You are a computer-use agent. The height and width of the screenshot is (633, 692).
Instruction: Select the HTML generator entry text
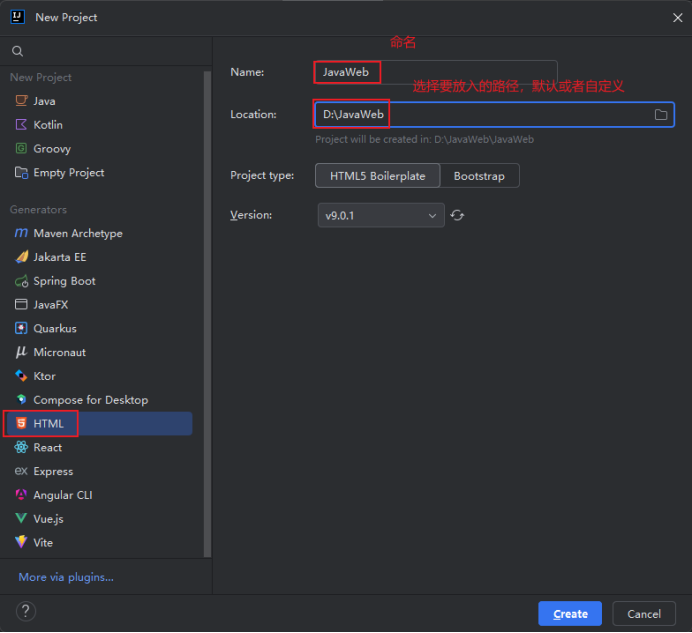click(x=49, y=424)
